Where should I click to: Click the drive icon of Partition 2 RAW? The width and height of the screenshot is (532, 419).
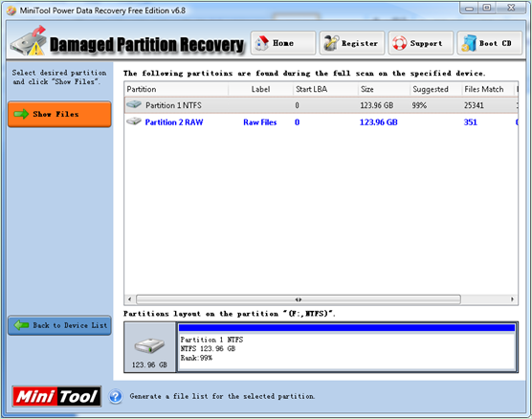(134, 121)
